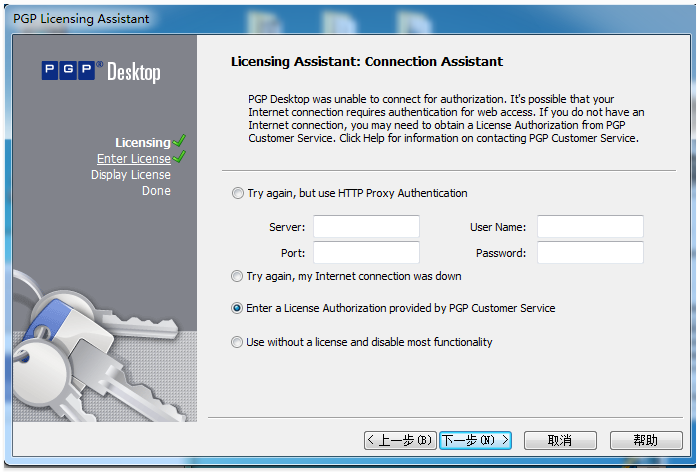Click the Done step text

coord(156,191)
